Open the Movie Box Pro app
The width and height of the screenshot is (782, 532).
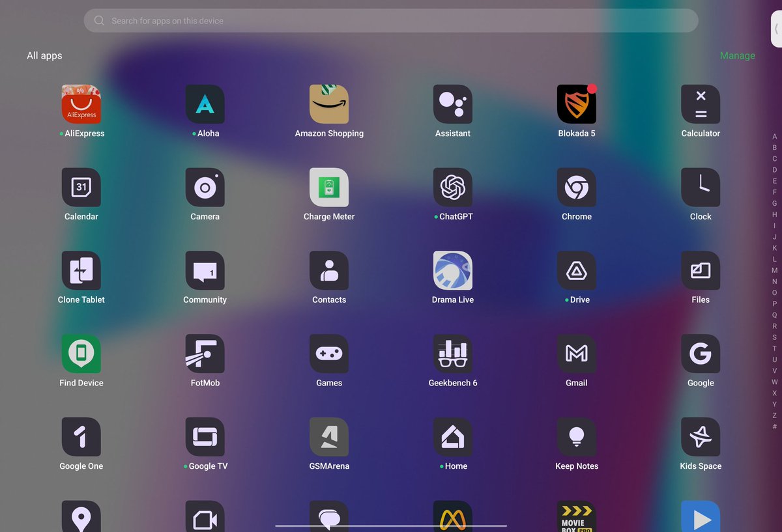pyautogui.click(x=577, y=516)
